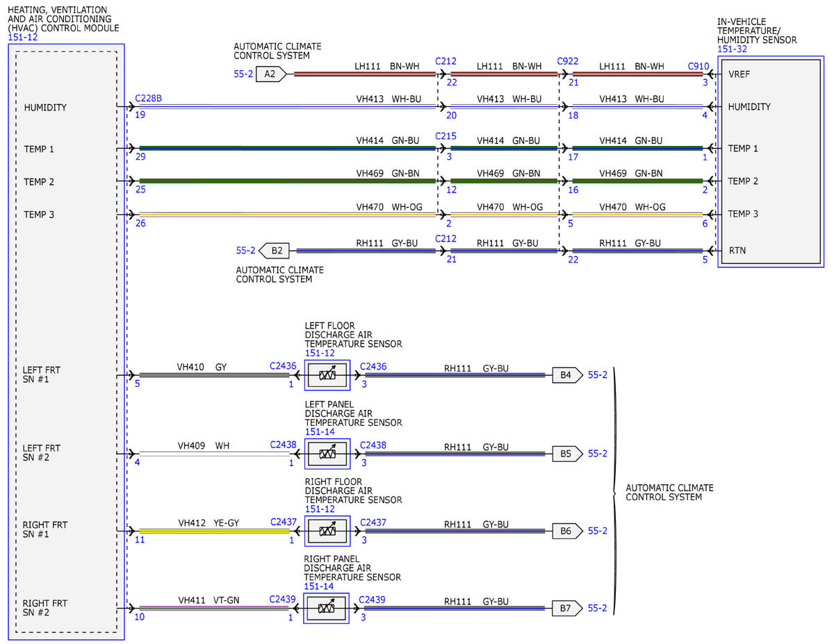Image resolution: width=834 pixels, height=644 pixels.
Task: Select the RIGHT FRT SN #1 module pin label
Action: [x=45, y=530]
